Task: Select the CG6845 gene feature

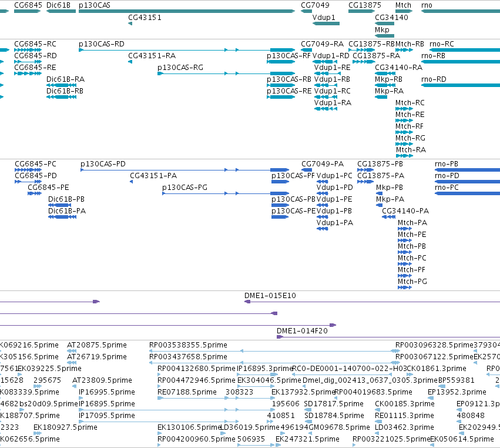Action: coord(28,11)
